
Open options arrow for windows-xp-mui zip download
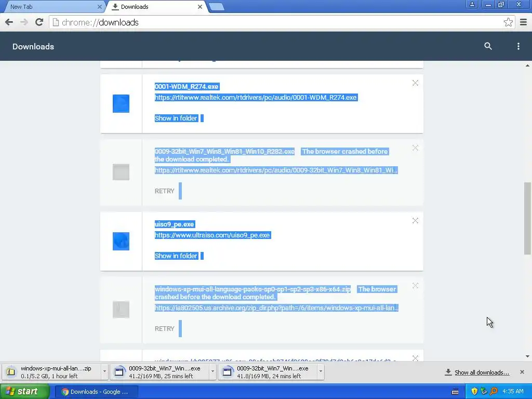coord(104,371)
